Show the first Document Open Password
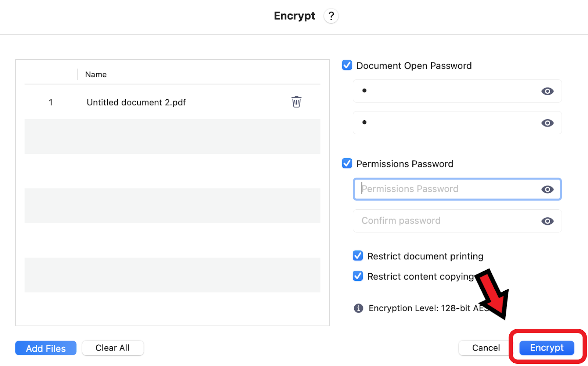This screenshot has width=588, height=366. click(x=547, y=91)
